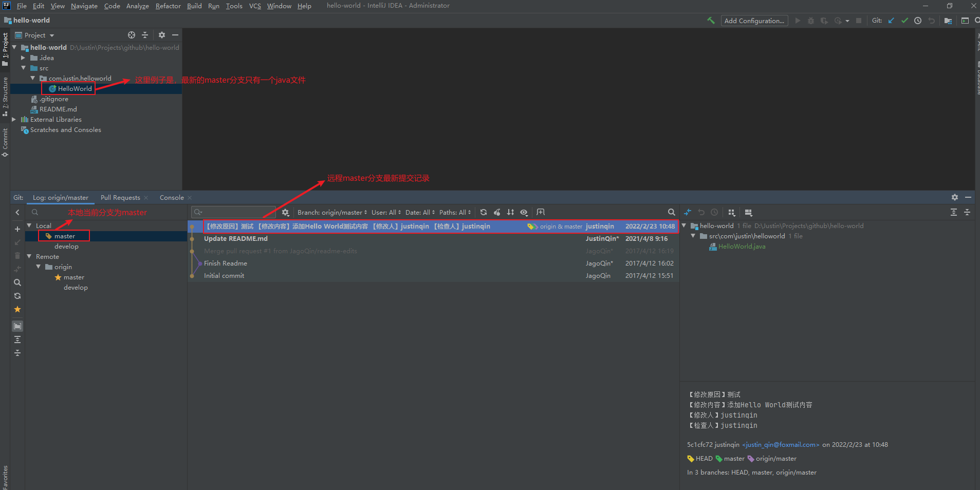Switch to the Pull Requests tab
This screenshot has width=980, height=490.
pos(120,197)
